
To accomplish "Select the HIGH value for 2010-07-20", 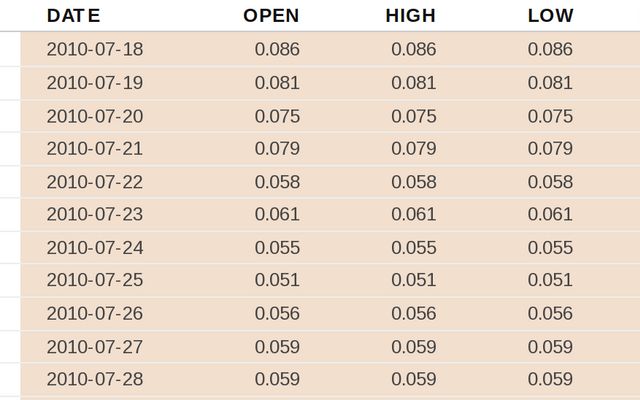I will click(x=413, y=116).
